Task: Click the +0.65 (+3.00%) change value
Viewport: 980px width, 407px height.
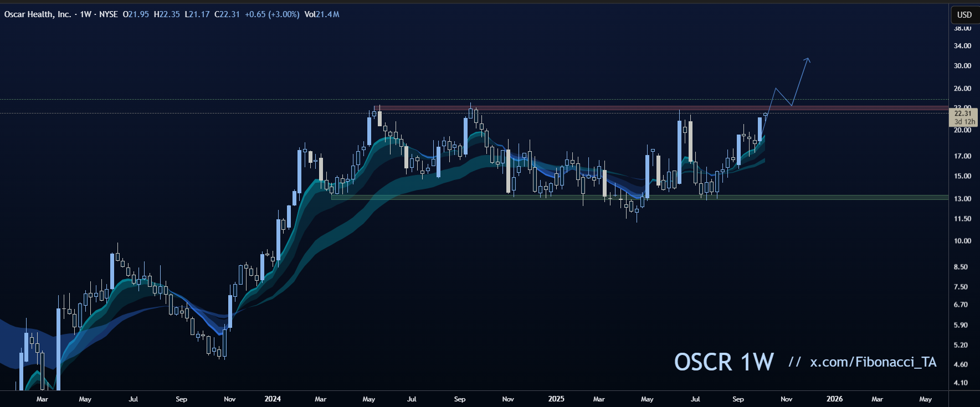Action: [271, 14]
